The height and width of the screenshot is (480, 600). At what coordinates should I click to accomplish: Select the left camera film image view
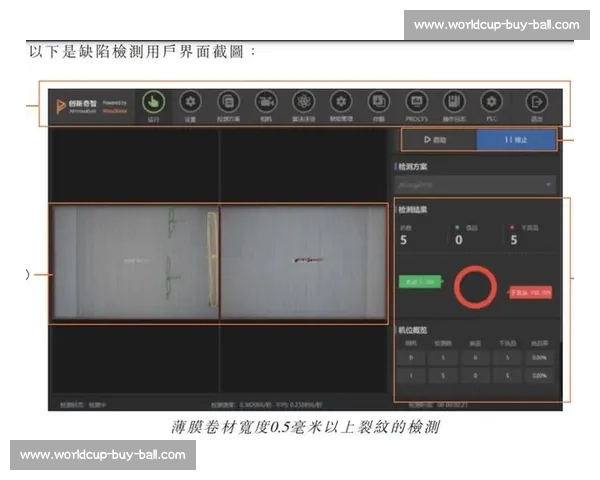135,262
